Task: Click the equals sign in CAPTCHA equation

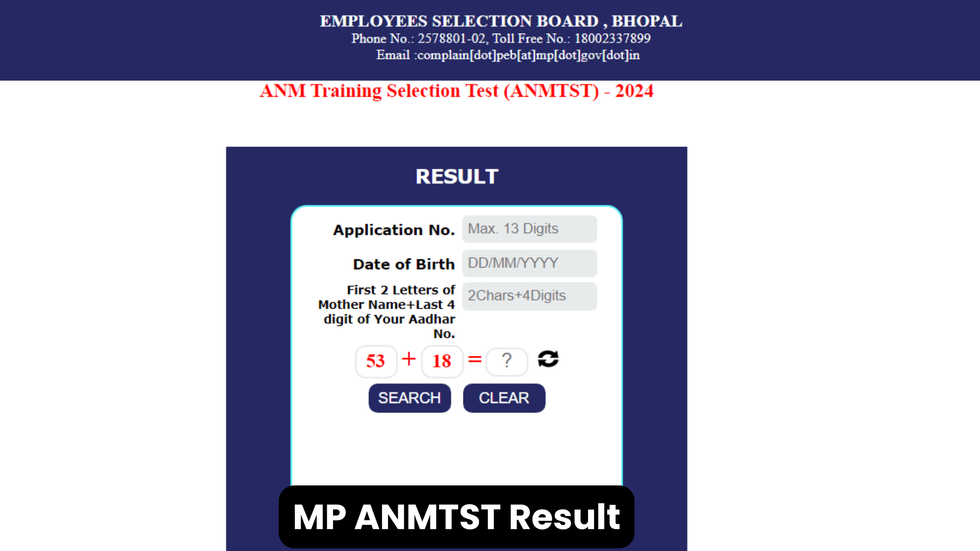Action: pyautogui.click(x=476, y=359)
